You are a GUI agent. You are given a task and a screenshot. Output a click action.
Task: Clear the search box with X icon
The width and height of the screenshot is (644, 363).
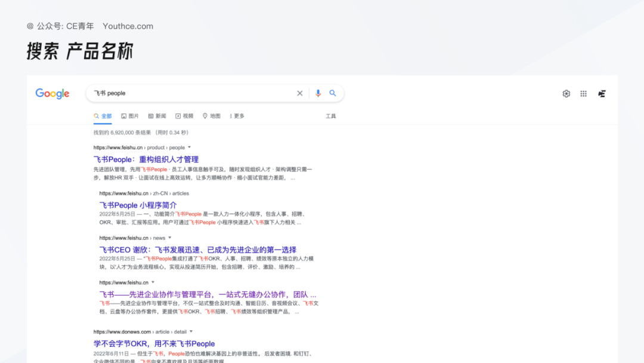pos(300,93)
